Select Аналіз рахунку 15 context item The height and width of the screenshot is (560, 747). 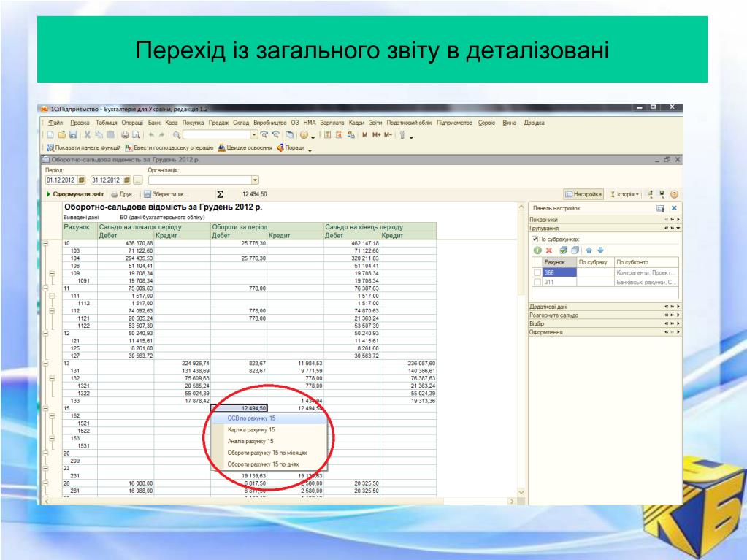[x=269, y=441]
